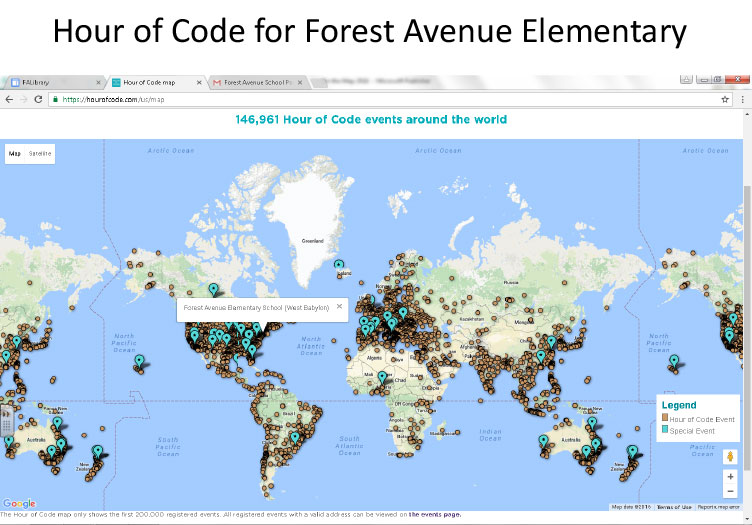Click the teal special event pin in Brazil
This screenshot has width=752, height=525.
tap(295, 437)
